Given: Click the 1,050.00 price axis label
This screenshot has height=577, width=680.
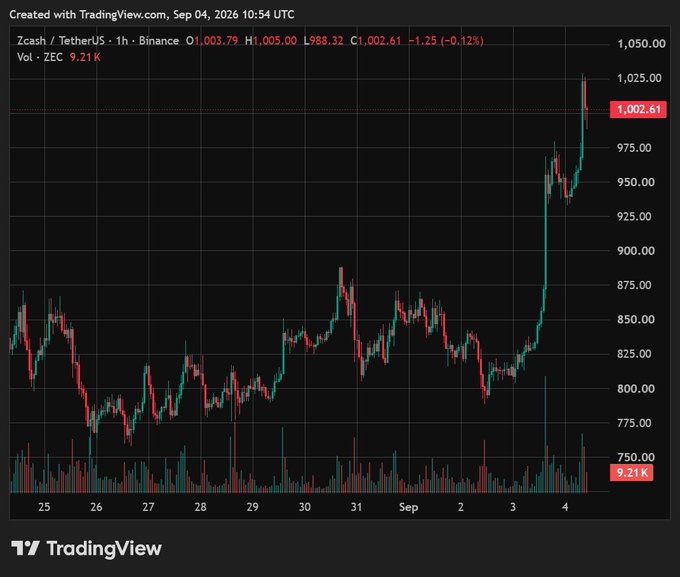Looking at the screenshot, I should (641, 44).
